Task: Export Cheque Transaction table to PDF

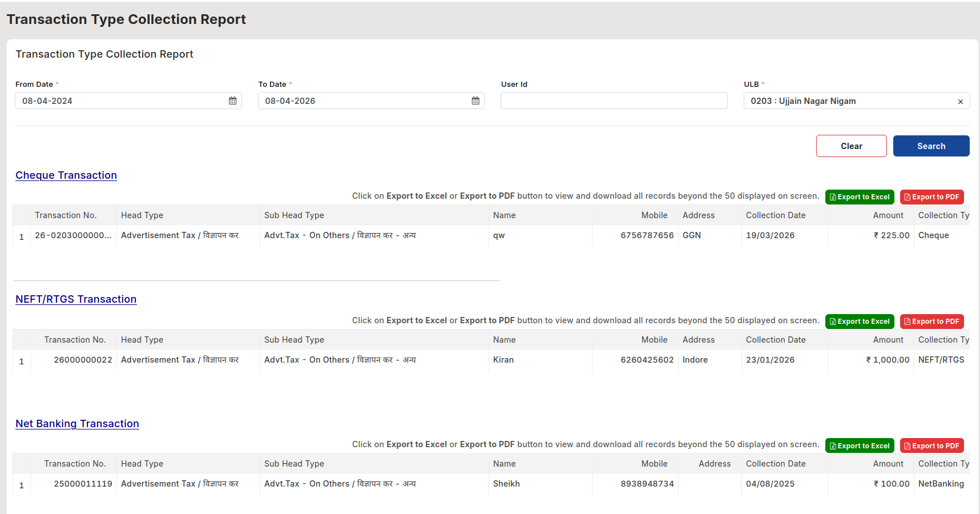Action: [932, 197]
